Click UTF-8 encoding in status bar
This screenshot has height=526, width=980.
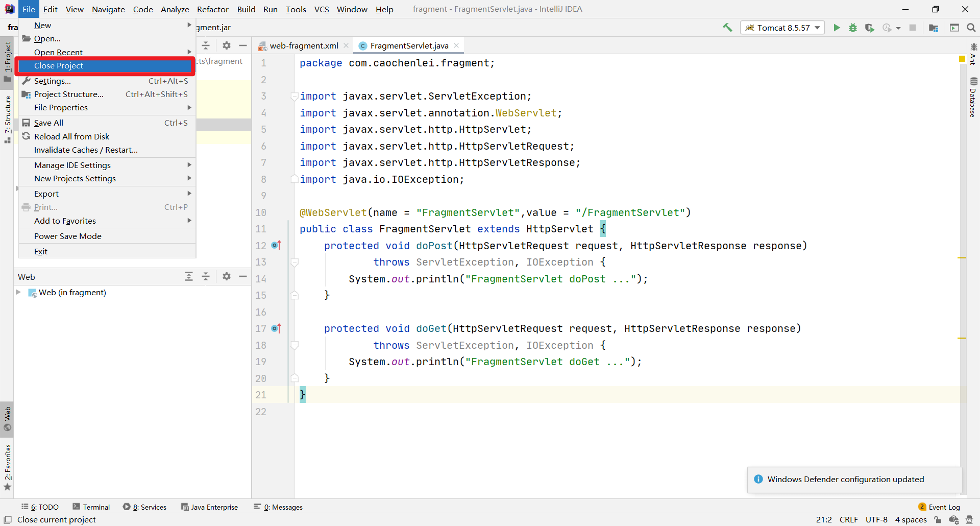[877, 520]
